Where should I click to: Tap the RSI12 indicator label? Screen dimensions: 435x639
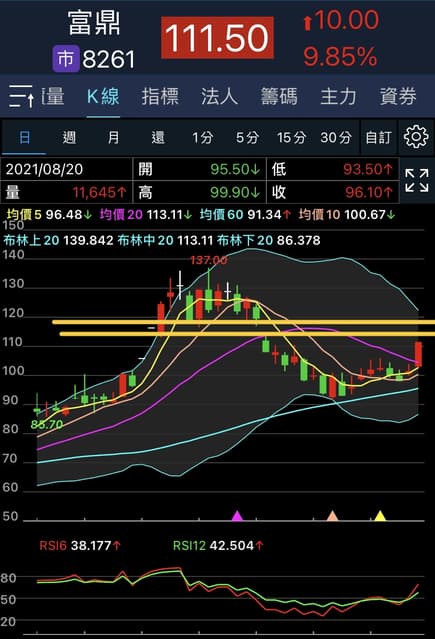point(189,545)
